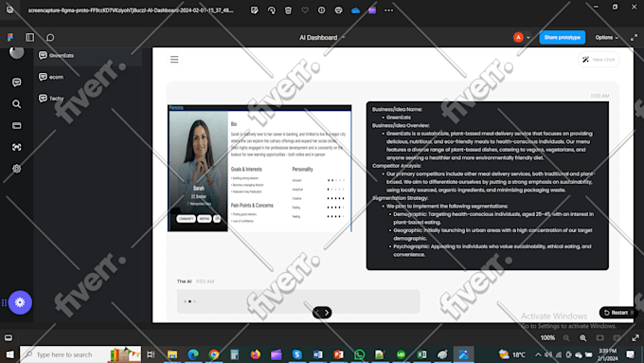Go to previous prototype frame arrow

click(317, 313)
